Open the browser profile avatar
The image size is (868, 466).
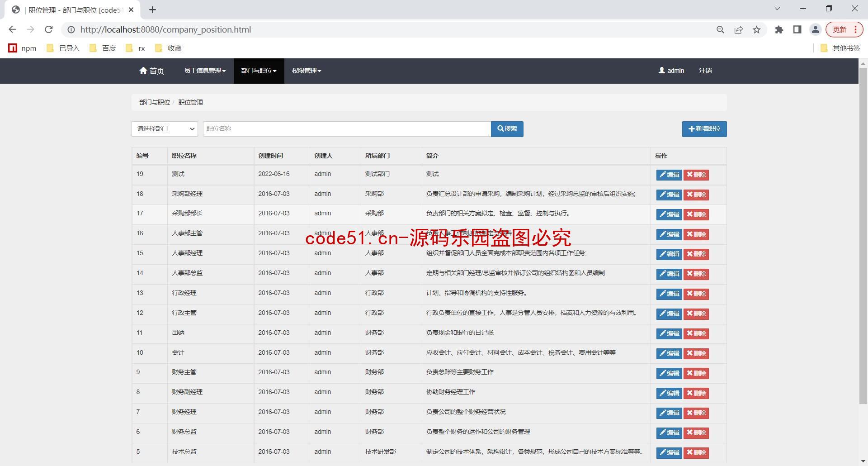816,30
